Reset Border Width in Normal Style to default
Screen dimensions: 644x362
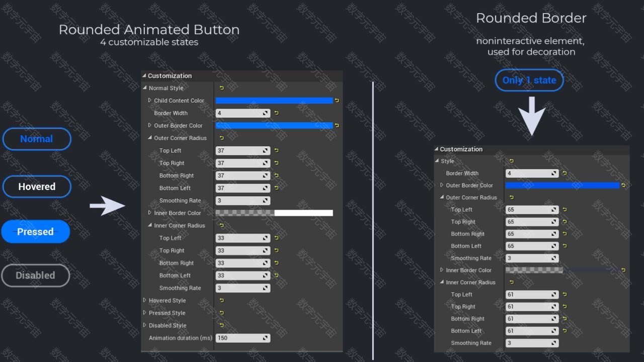tap(276, 113)
